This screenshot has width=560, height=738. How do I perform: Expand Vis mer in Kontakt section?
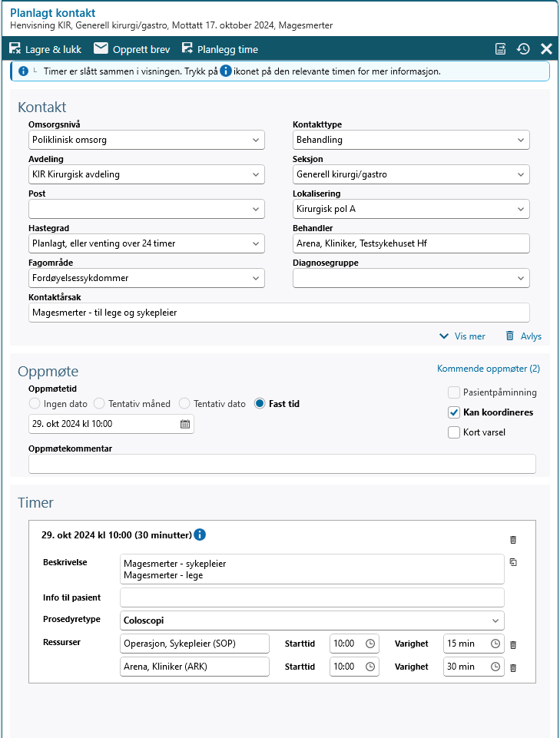[462, 336]
